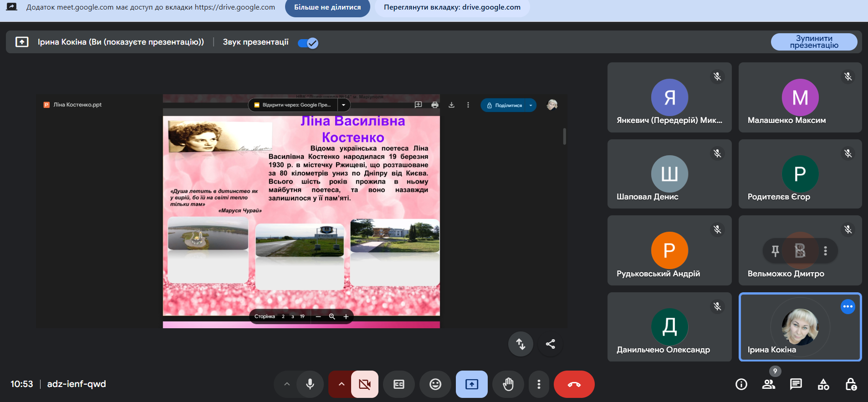Expand audio settings chevron beside microphone
This screenshot has width=868, height=402.
tap(287, 384)
